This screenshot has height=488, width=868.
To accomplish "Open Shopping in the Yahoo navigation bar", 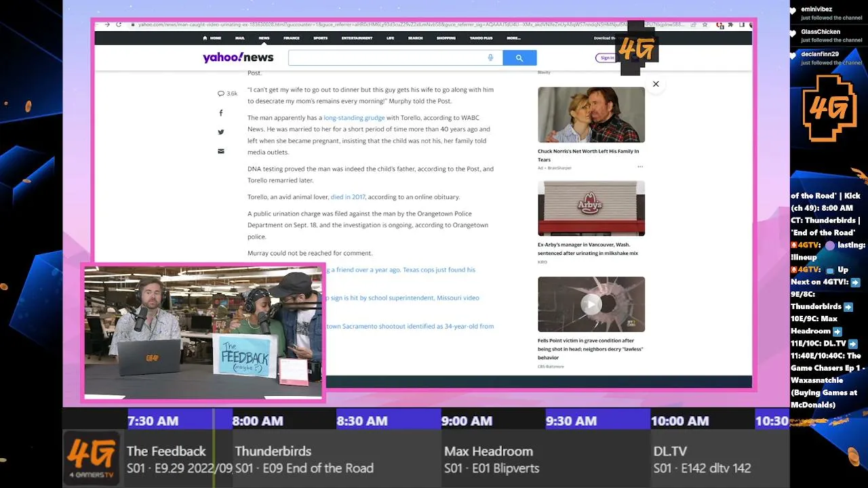I will click(x=446, y=38).
